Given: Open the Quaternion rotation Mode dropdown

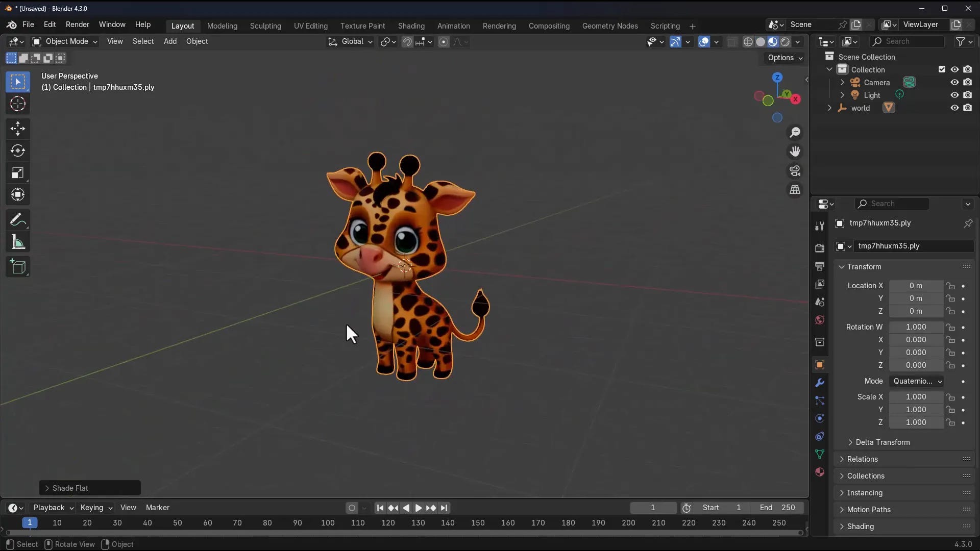Looking at the screenshot, I should tap(916, 381).
